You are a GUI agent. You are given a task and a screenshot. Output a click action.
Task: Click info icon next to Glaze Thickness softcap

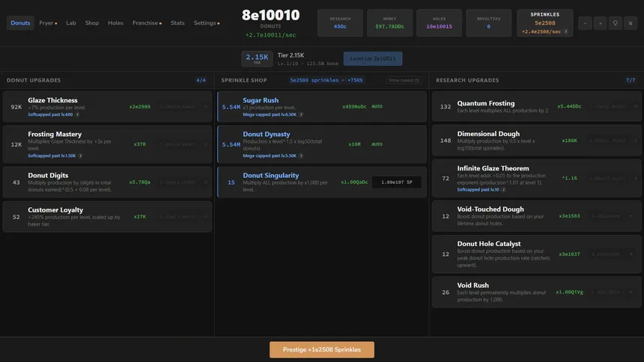click(77, 114)
